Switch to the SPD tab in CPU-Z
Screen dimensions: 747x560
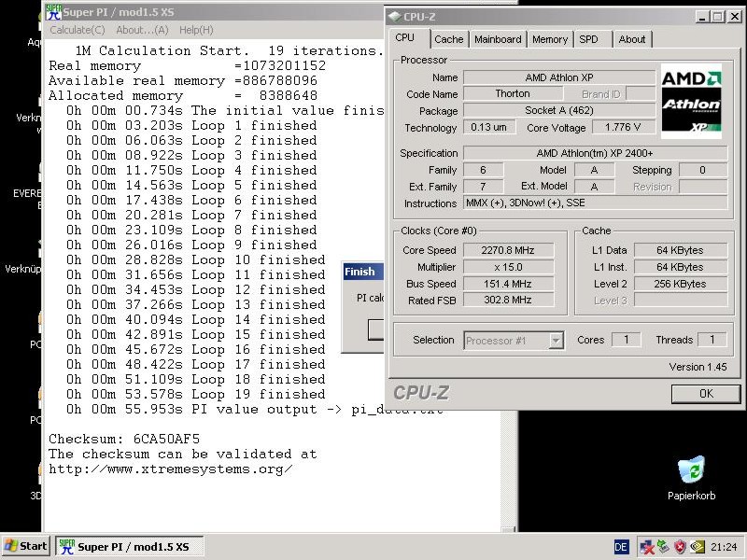[589, 39]
